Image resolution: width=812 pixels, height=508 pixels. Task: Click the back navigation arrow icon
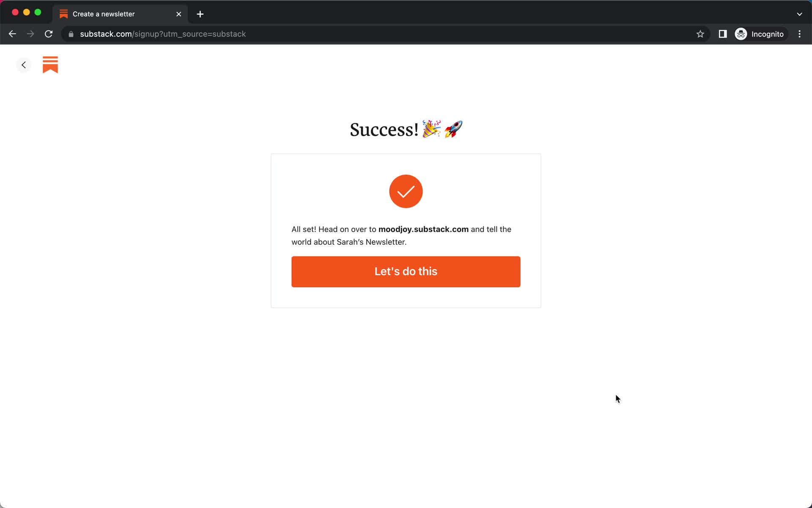pyautogui.click(x=24, y=64)
